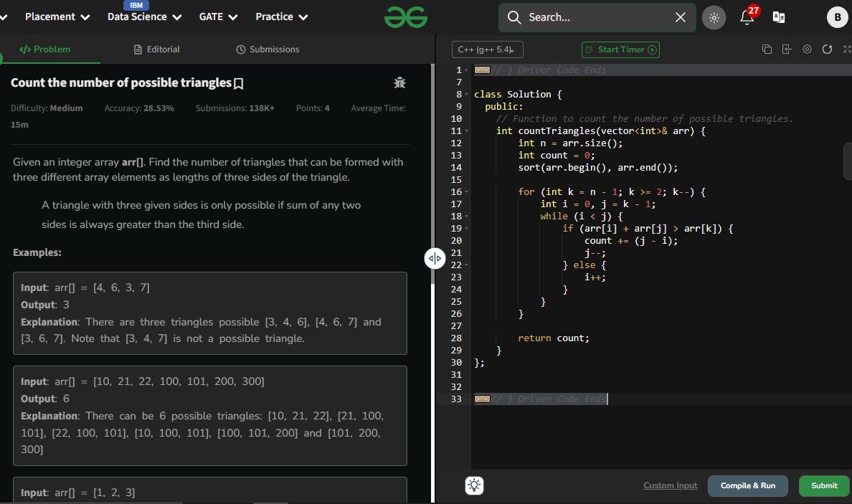
Task: Open the GATE dropdown menu
Action: [x=218, y=16]
